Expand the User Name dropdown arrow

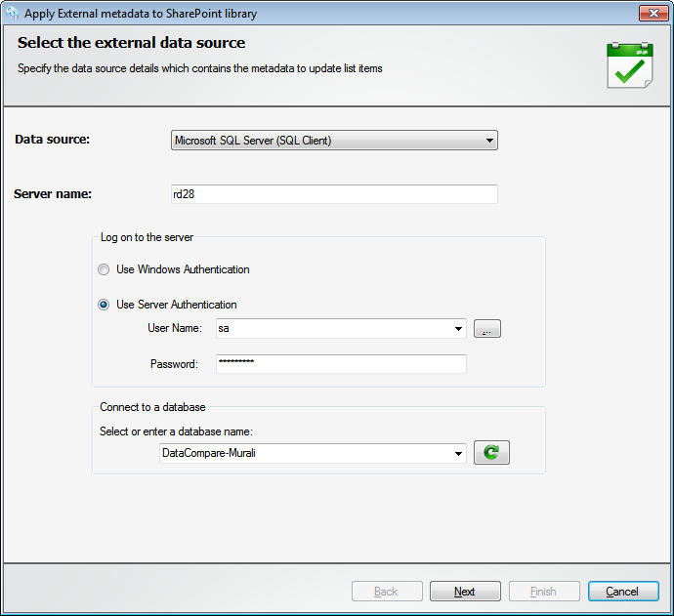(x=458, y=329)
